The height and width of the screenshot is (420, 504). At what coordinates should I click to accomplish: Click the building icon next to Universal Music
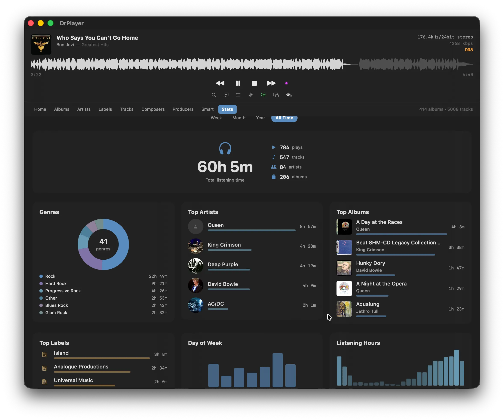pyautogui.click(x=44, y=382)
